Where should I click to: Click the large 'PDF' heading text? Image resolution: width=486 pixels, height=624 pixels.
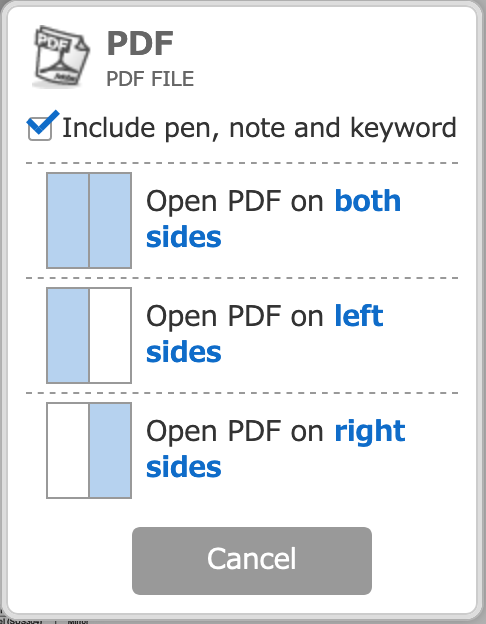tap(140, 43)
